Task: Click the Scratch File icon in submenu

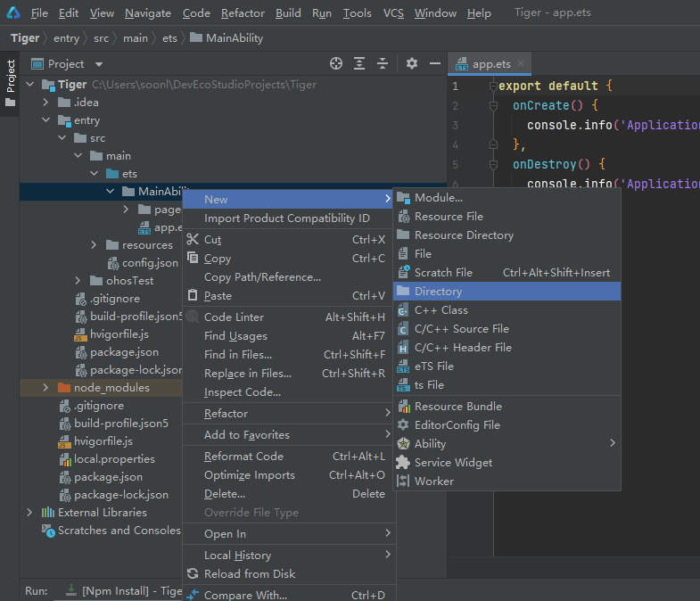Action: coord(404,272)
